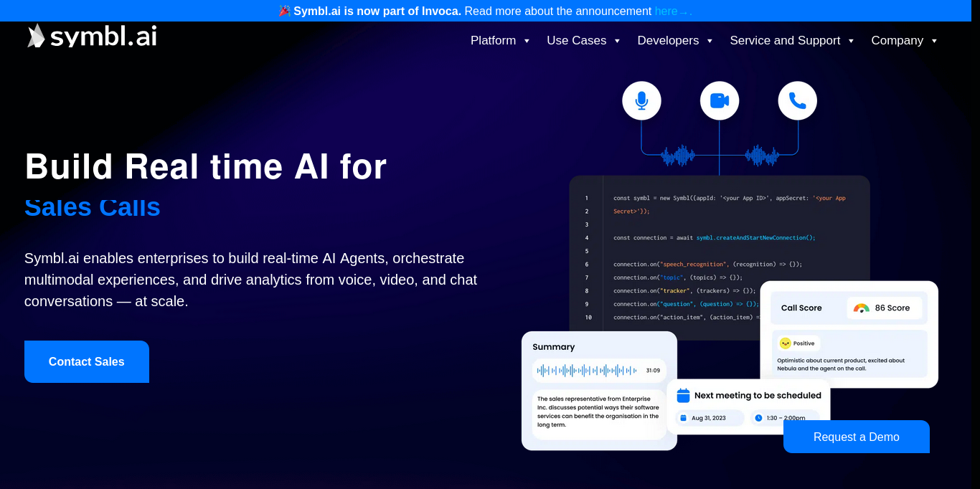Click the Contact Sales button
The image size is (980, 489).
click(86, 361)
